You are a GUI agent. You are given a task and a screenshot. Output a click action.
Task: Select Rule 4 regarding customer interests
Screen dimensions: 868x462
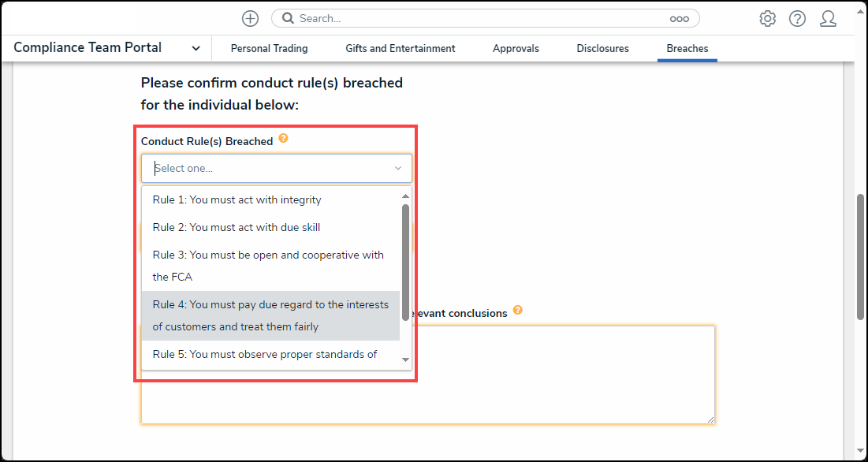click(x=271, y=315)
